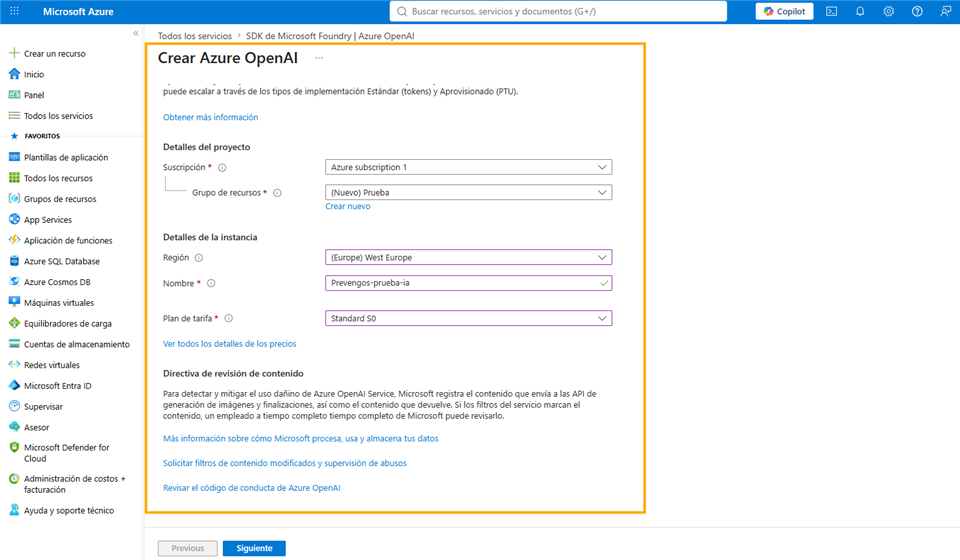Screen dimensions: 960x560
Task: Click SDK de Microsoft Foundry breadcrumb
Action: coord(330,36)
